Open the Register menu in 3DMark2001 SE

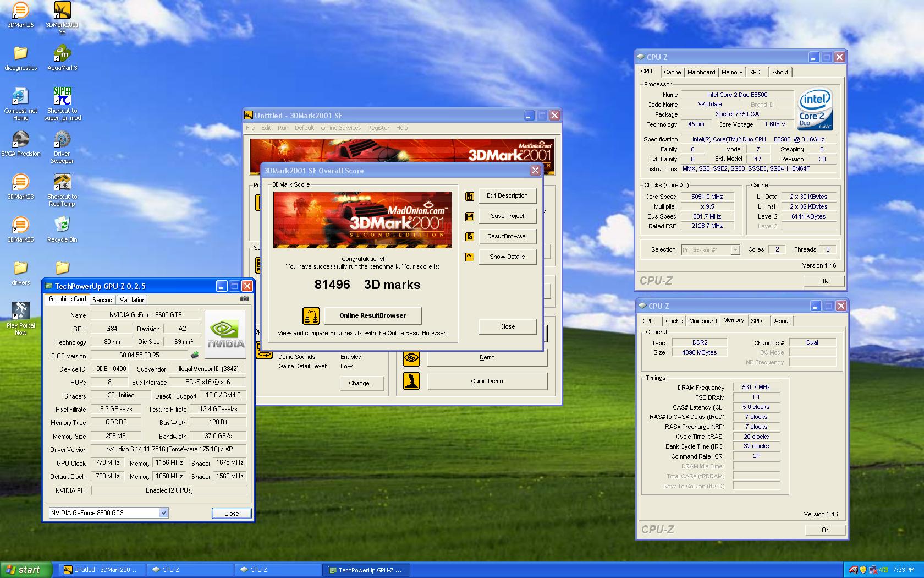click(378, 128)
